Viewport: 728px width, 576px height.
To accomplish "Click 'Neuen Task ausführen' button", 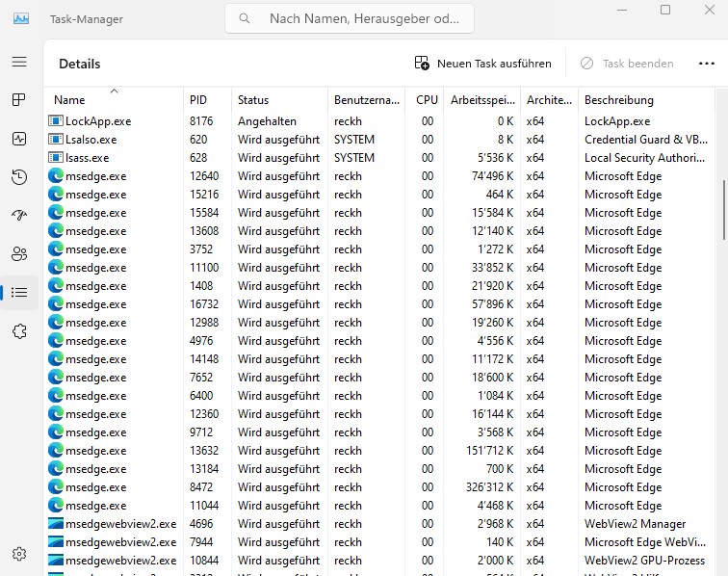I will (482, 64).
